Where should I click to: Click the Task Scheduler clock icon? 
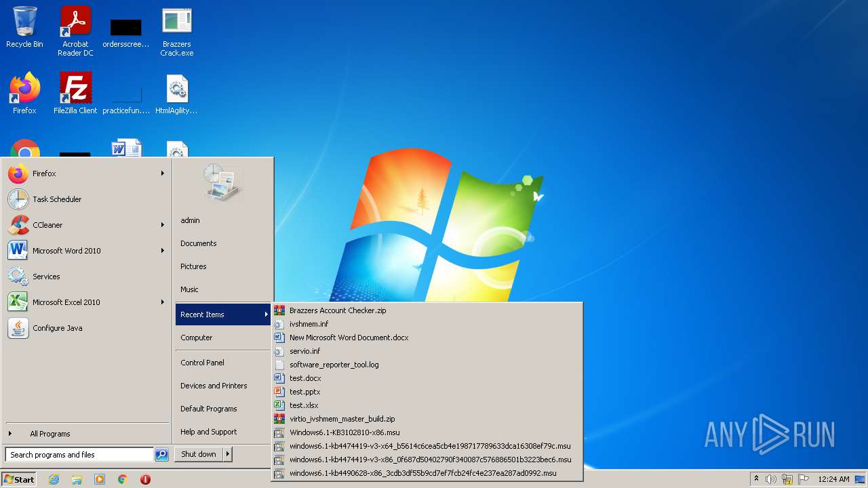18,199
